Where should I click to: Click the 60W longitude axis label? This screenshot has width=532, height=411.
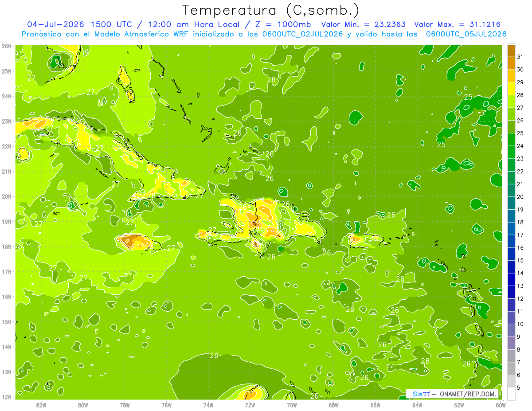501,405
